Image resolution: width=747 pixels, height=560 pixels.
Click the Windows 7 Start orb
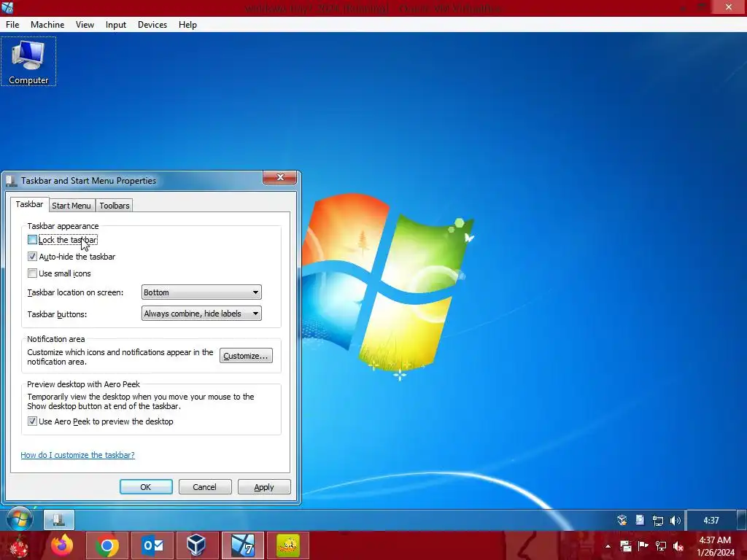pos(20,519)
